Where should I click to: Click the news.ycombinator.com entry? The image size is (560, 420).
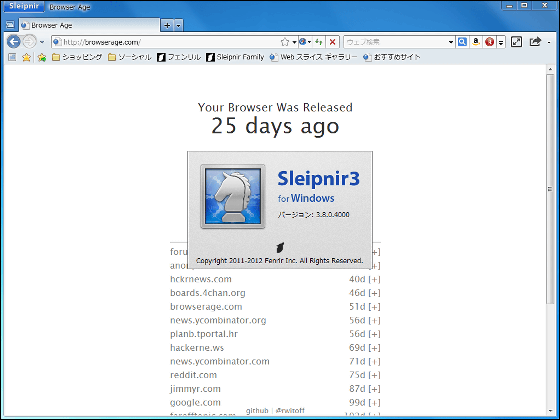point(220,361)
